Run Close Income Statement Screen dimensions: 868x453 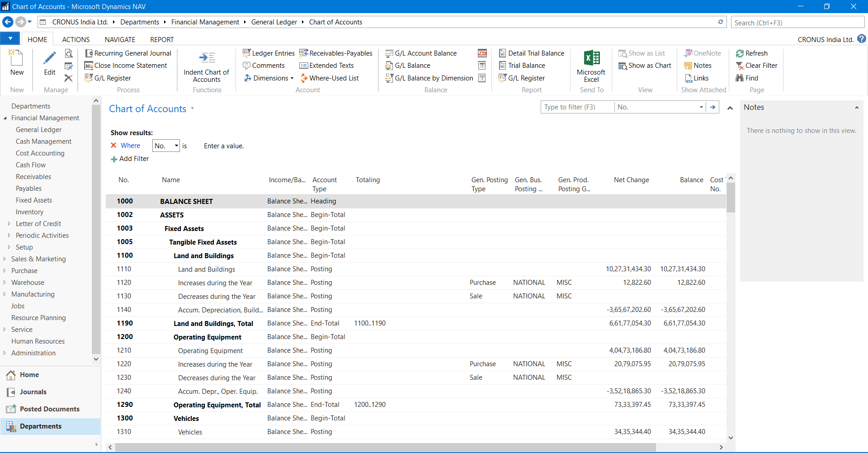click(126, 66)
